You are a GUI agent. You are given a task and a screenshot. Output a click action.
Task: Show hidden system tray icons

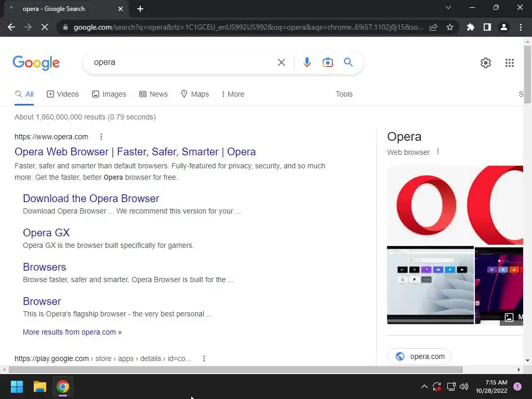[x=424, y=387]
